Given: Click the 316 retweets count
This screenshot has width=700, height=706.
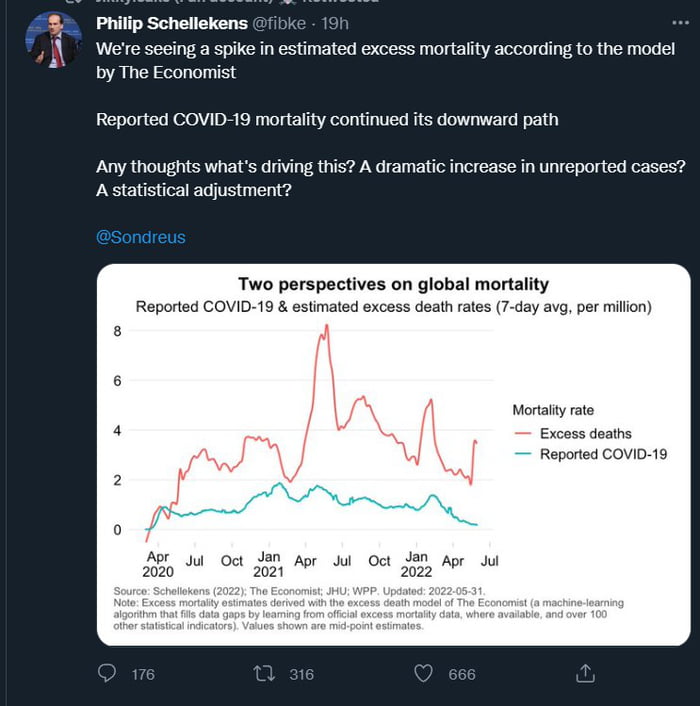Looking at the screenshot, I should coord(301,674).
